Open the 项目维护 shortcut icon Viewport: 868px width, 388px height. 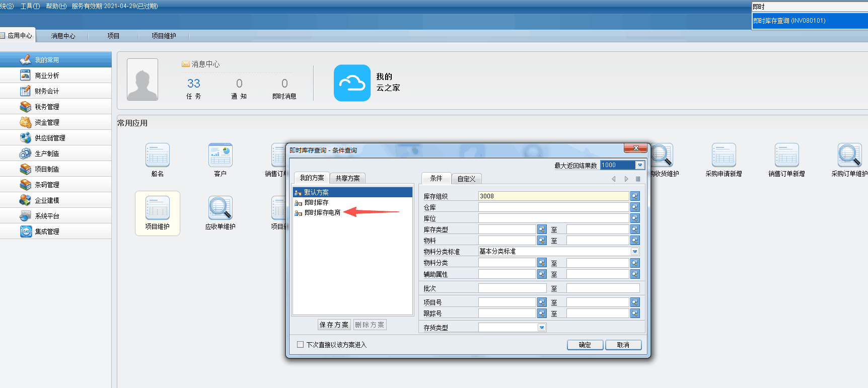[157, 208]
